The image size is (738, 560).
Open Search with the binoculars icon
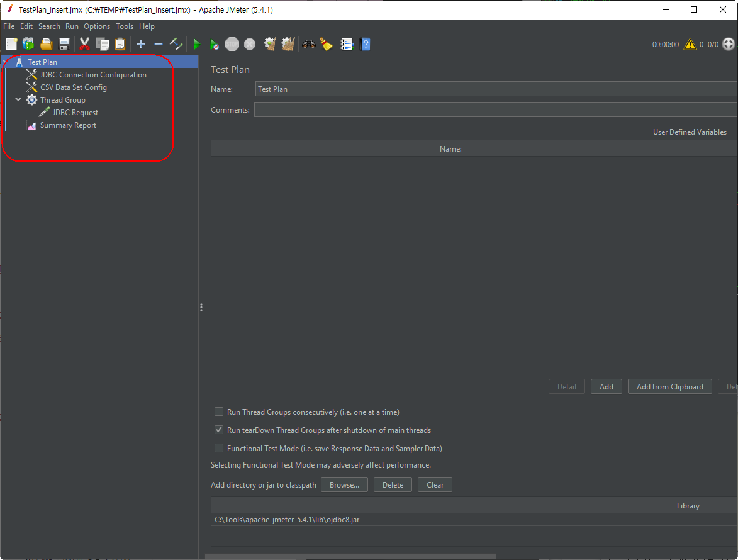(x=309, y=44)
